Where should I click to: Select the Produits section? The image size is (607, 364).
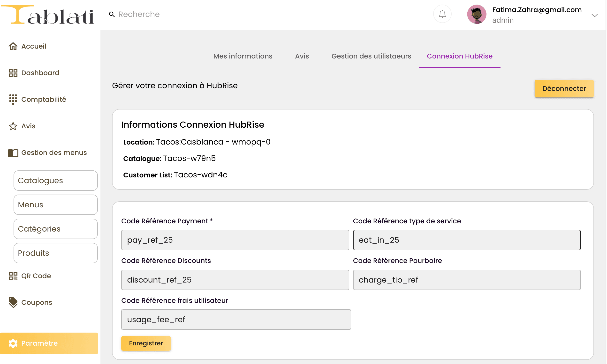pyautogui.click(x=55, y=253)
